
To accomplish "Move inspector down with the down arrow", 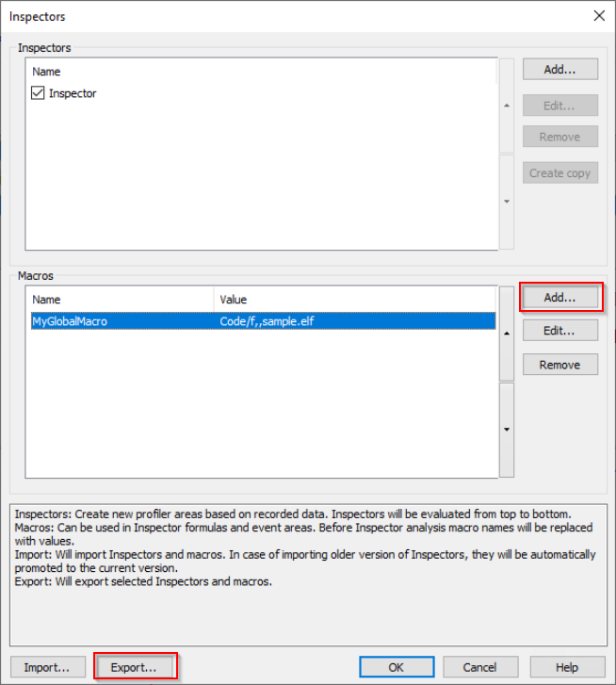I will (507, 202).
